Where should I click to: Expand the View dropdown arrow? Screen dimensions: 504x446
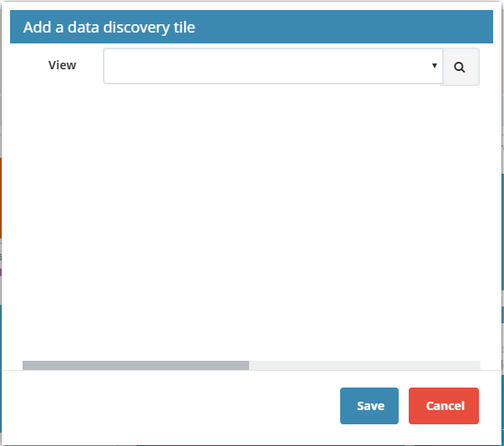[x=435, y=65]
